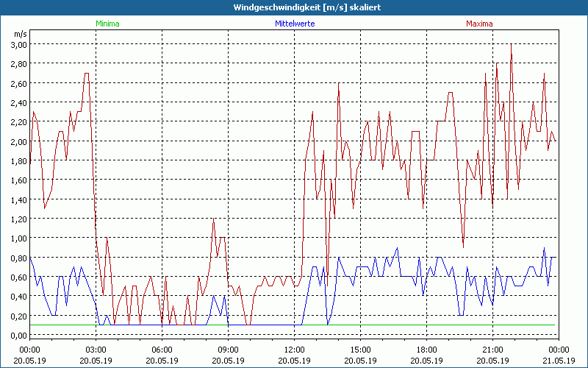588x368 pixels.
Task: Select the red Maxima legend label
Action: point(479,24)
